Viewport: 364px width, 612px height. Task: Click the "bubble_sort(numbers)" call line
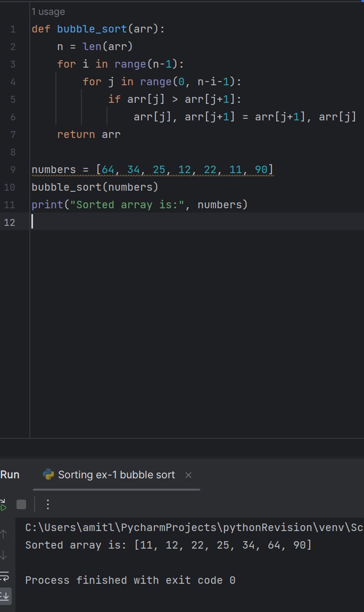tap(95, 187)
